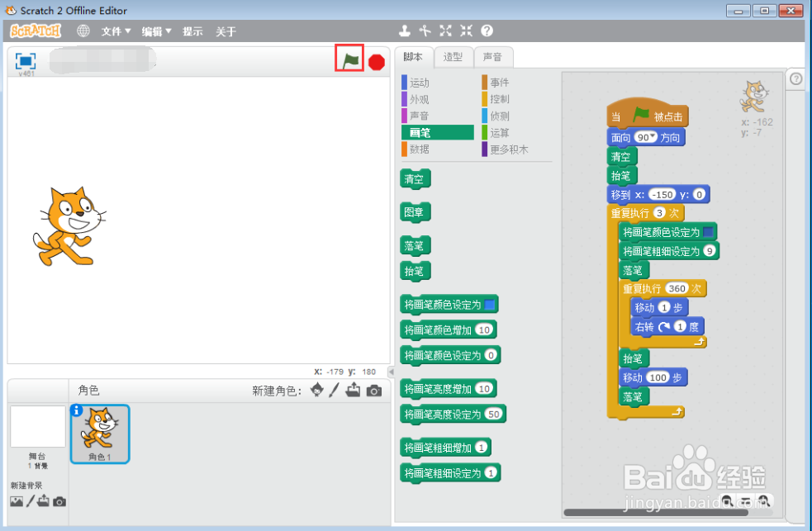Choose new backdrop from library
Image resolution: width=812 pixels, height=531 pixels.
tap(17, 501)
